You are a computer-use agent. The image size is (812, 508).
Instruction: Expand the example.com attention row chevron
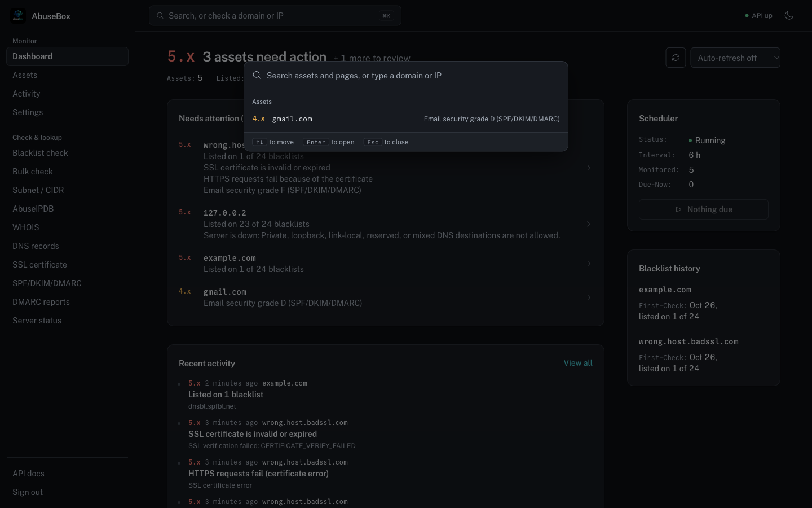click(588, 264)
